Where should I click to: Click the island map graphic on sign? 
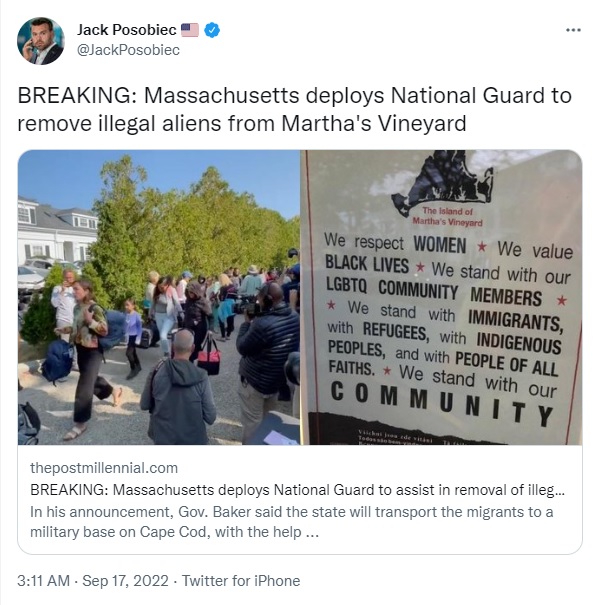coord(442,179)
